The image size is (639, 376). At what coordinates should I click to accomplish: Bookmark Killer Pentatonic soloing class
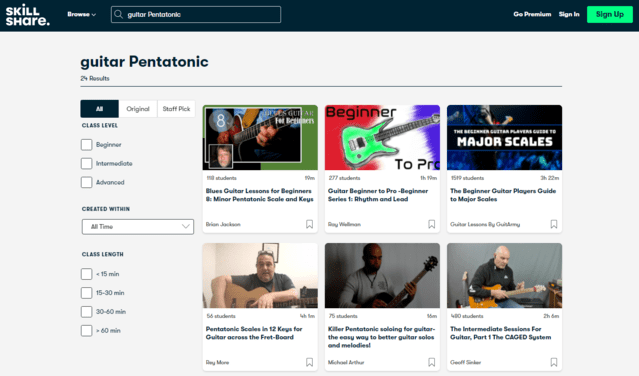pos(432,362)
